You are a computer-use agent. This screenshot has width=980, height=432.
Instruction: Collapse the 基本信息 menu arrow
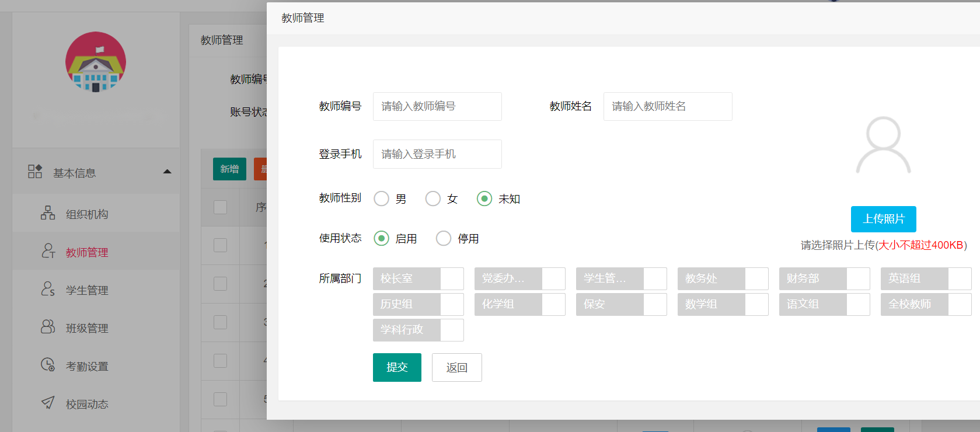pyautogui.click(x=168, y=172)
